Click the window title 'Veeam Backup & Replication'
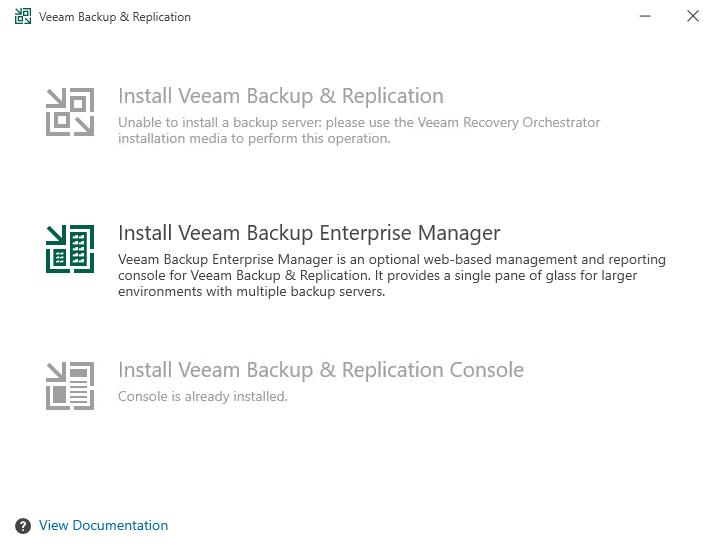Screen dimensions: 714x558 (x=115, y=17)
